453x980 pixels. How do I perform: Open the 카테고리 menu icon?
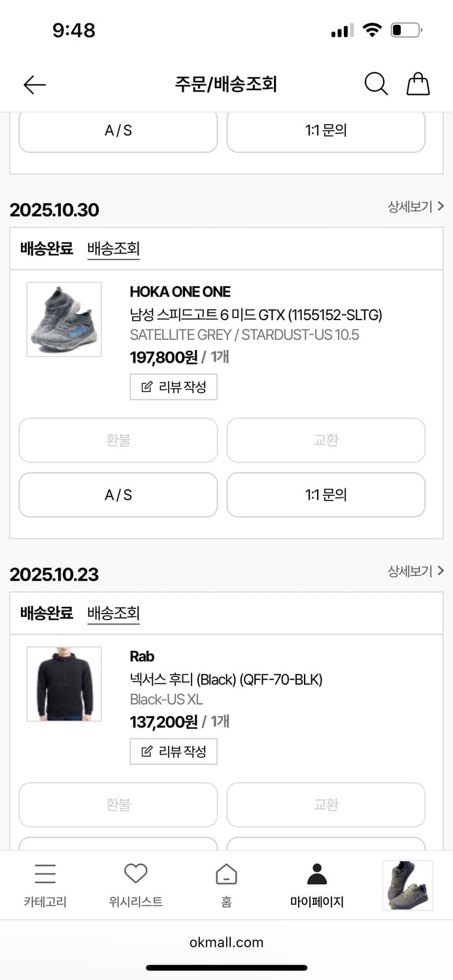tap(45, 874)
